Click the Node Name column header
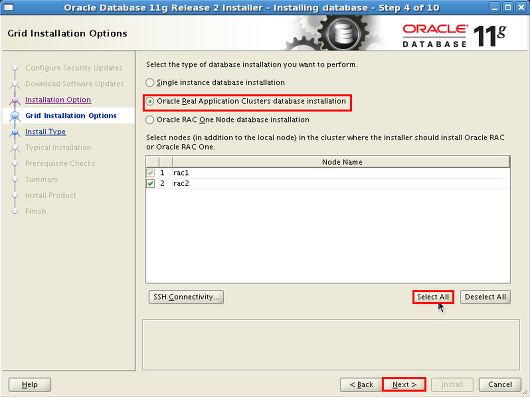This screenshot has height=397, width=530. click(x=341, y=162)
